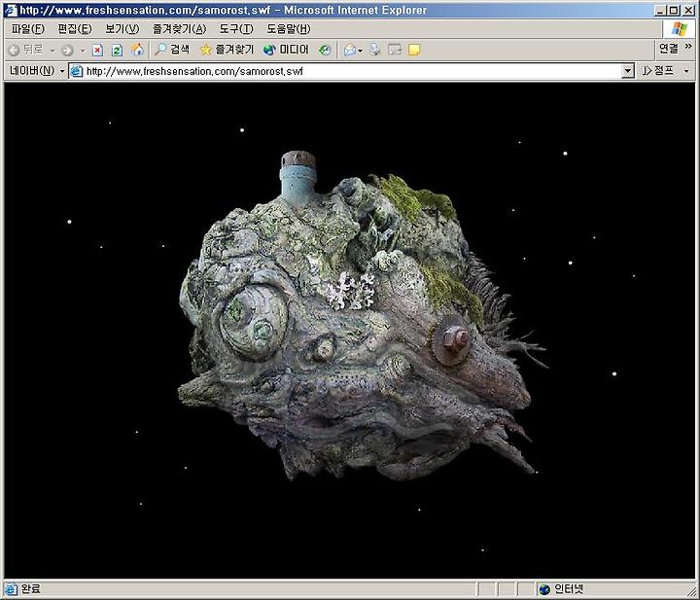Click the status bar page icon
Image resolution: width=700 pixels, height=600 pixels.
click(11, 589)
